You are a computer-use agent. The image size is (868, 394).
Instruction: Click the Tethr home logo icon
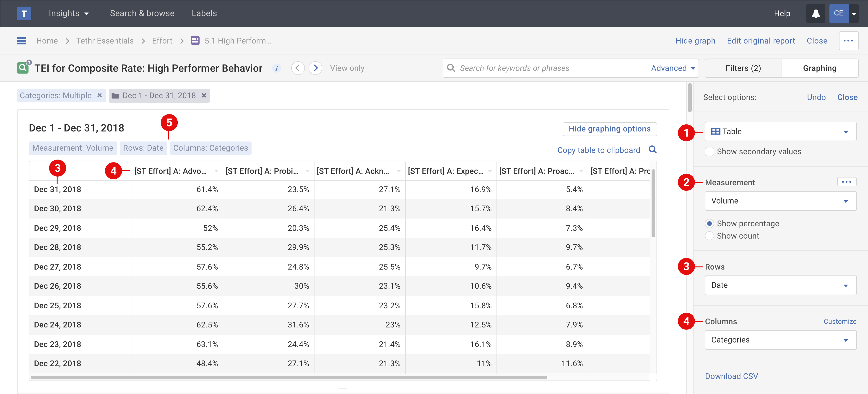coord(24,13)
